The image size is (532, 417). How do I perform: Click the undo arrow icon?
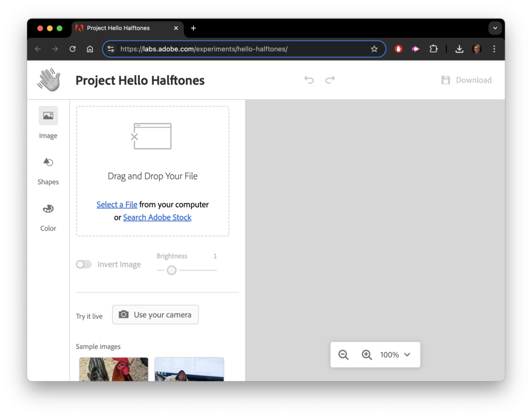[x=309, y=80]
